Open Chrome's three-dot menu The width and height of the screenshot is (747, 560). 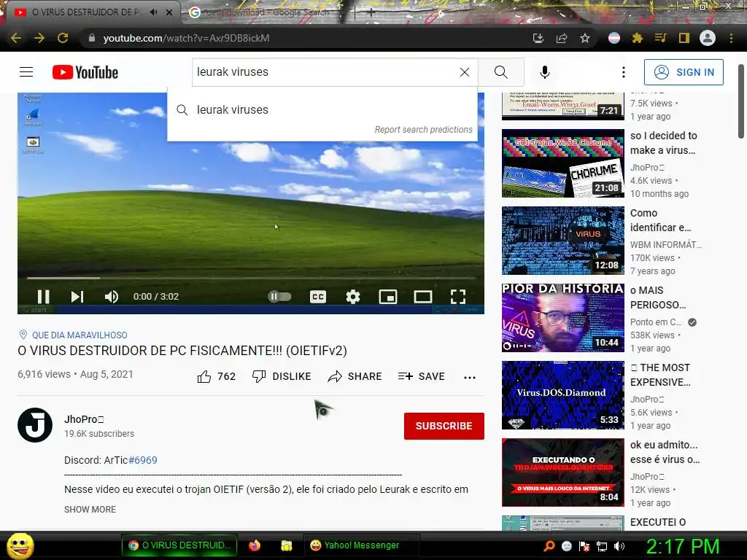[731, 38]
